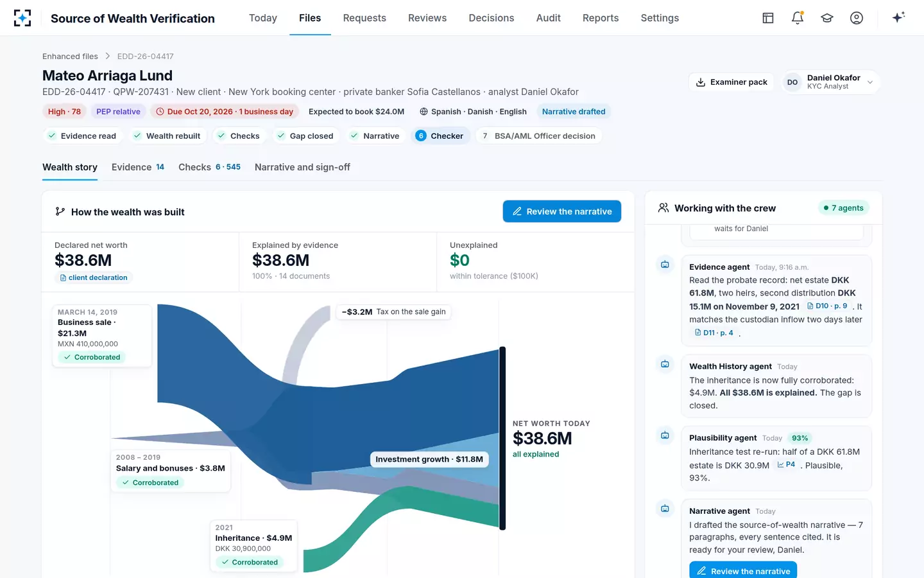Open the Reports tab
The width and height of the screenshot is (924, 578).
pos(601,18)
